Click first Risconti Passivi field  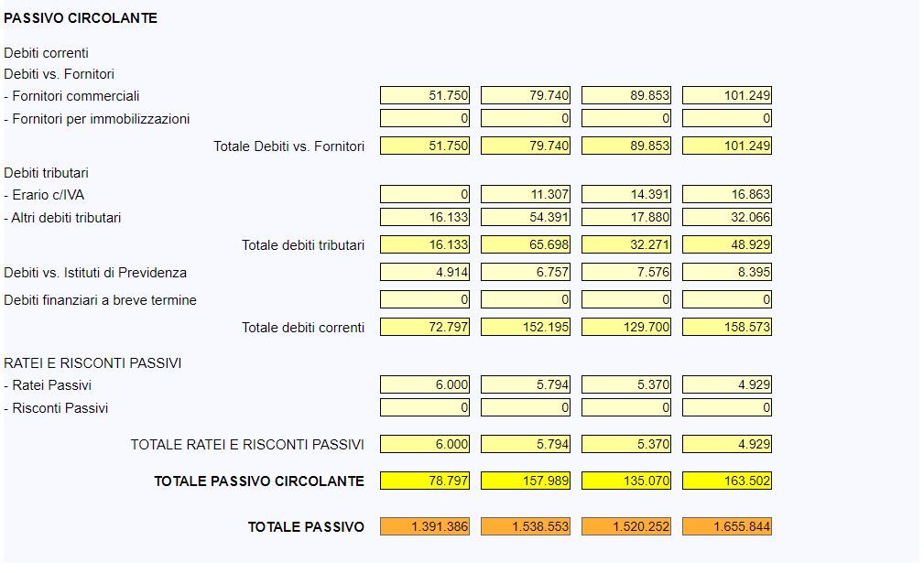click(x=425, y=408)
